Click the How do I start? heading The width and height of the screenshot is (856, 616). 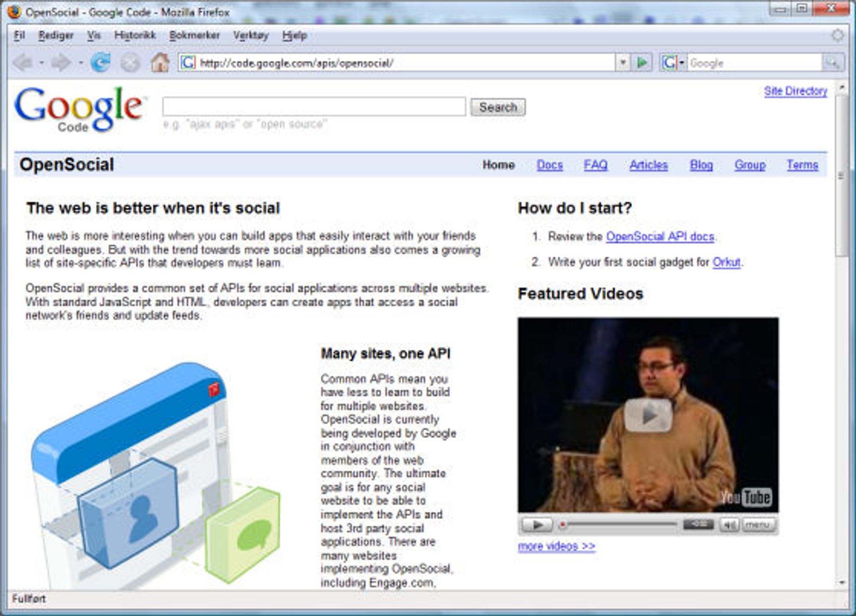pyautogui.click(x=575, y=208)
